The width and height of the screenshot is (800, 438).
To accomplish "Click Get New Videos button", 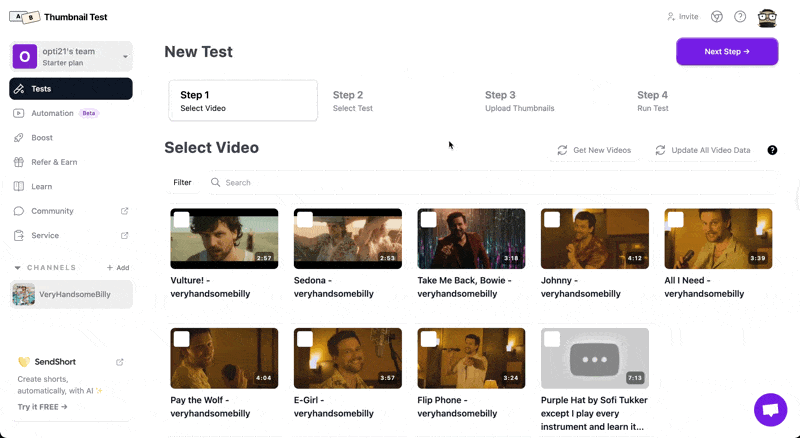I will (x=594, y=150).
